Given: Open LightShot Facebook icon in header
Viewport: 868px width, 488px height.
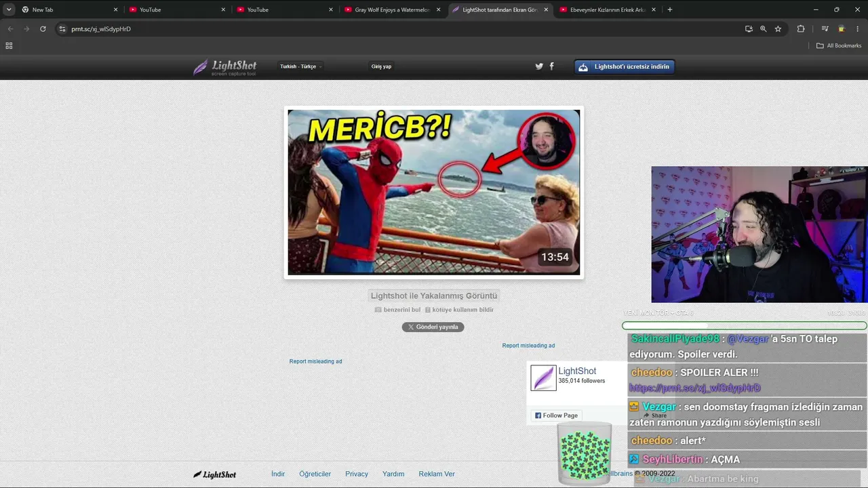Looking at the screenshot, I should 551,66.
